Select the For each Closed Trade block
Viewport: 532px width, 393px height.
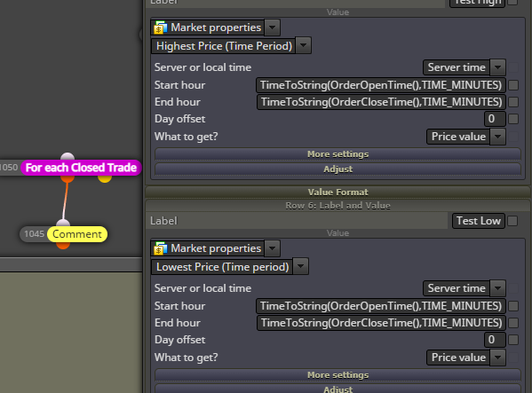tap(81, 168)
